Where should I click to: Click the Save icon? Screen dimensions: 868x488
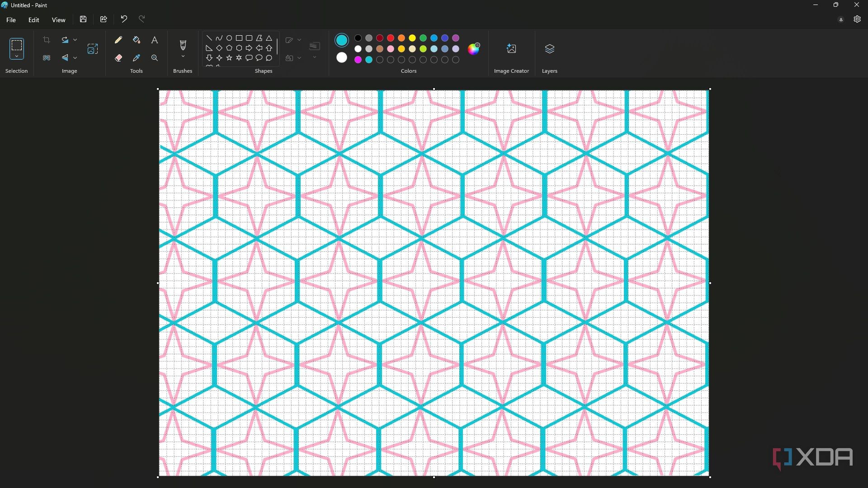coord(83,19)
